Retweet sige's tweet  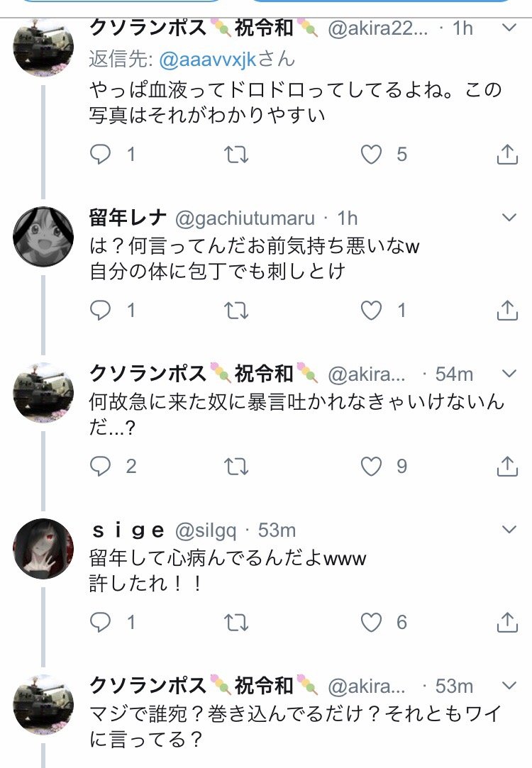236,622
